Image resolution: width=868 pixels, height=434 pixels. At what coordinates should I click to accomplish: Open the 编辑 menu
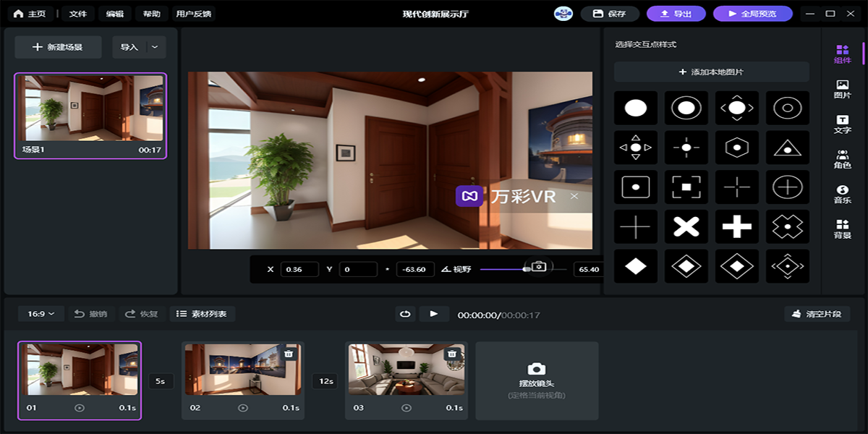(x=114, y=14)
